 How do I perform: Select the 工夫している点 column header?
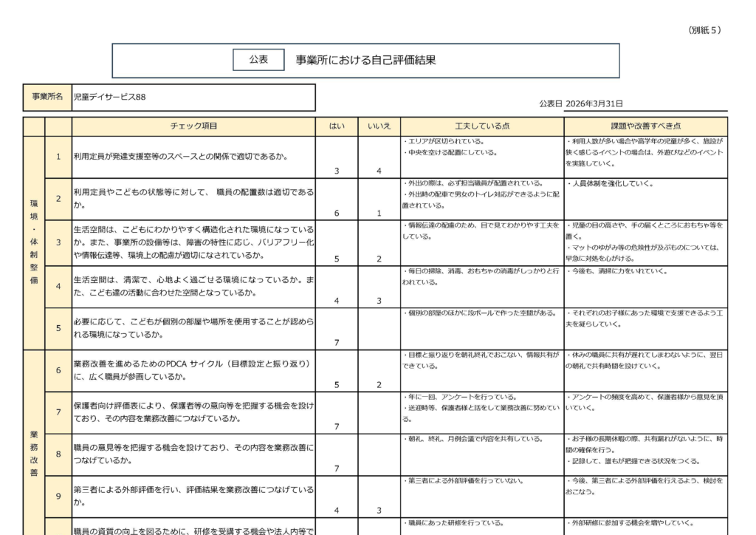tap(481, 126)
